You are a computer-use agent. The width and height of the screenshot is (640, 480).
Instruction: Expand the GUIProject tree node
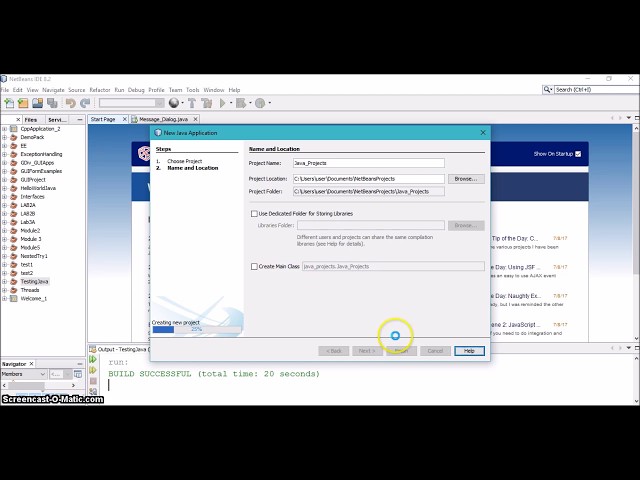(x=4, y=180)
